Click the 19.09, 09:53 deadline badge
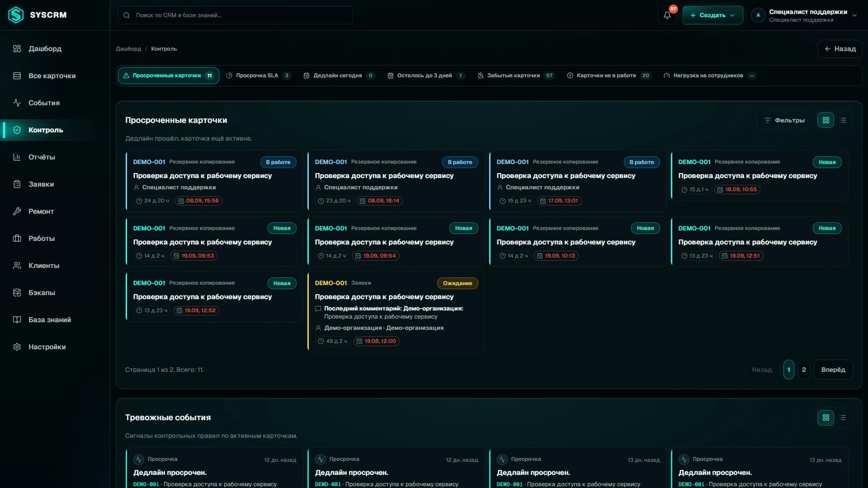 (194, 256)
